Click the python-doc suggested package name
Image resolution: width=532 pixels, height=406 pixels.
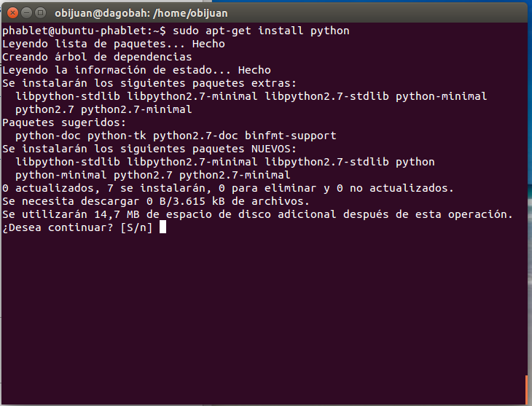(x=48, y=136)
